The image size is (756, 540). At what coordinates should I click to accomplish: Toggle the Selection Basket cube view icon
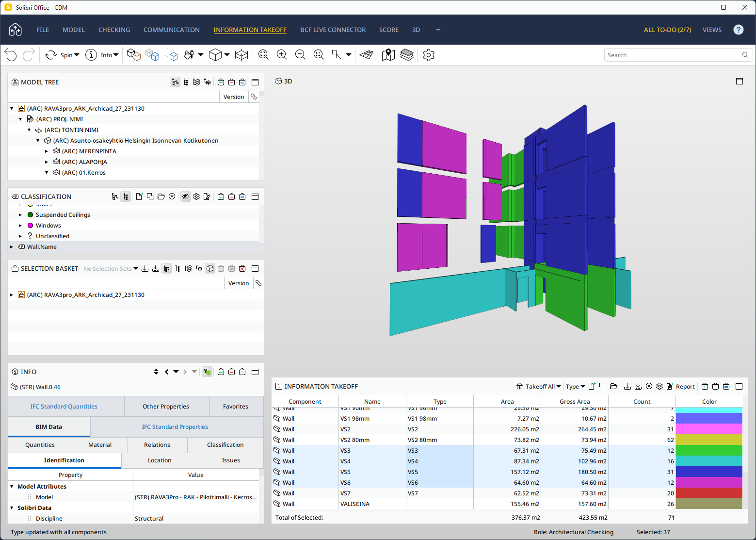210,268
